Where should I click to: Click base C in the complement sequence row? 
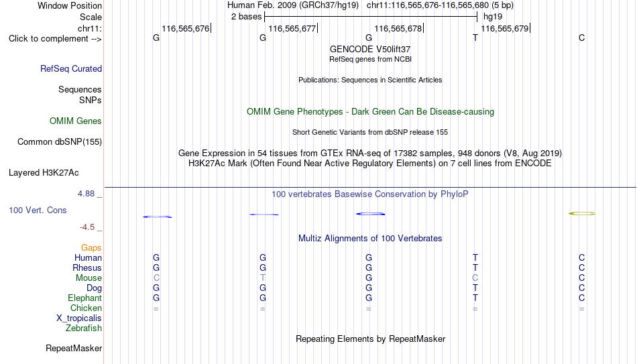(582, 38)
